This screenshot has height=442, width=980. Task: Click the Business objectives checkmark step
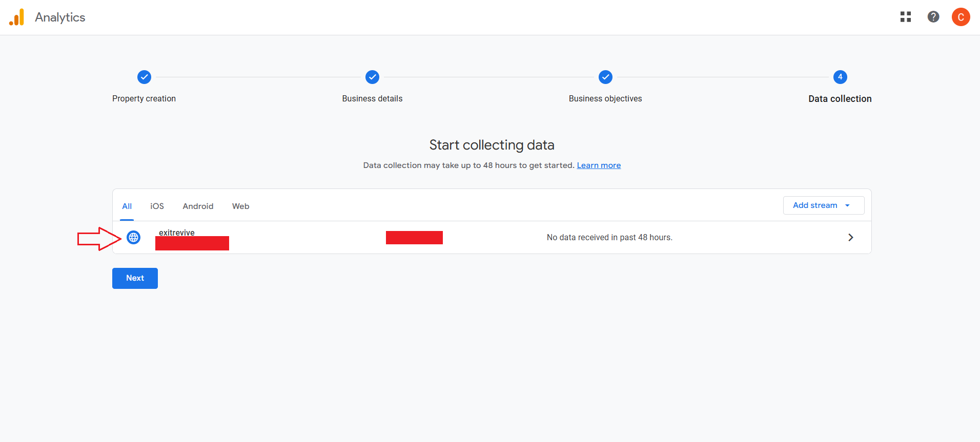click(605, 77)
